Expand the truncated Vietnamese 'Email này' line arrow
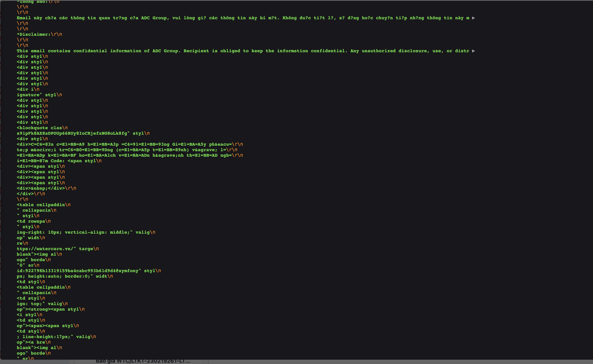The width and height of the screenshot is (593, 364). pyautogui.click(x=473, y=18)
